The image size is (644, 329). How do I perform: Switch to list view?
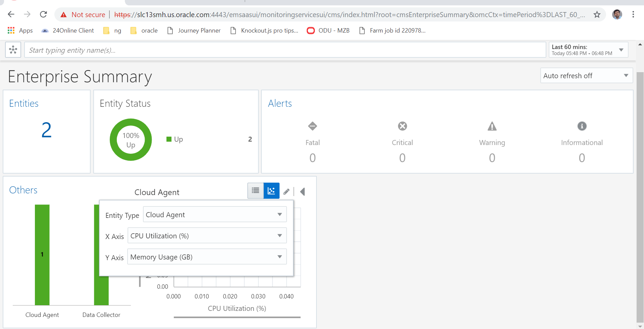click(255, 191)
